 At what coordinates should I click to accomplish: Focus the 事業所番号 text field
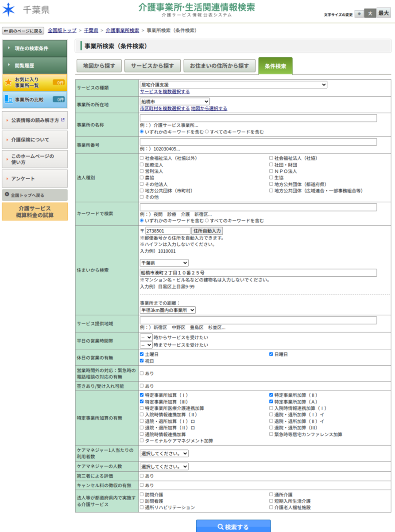(x=258, y=142)
